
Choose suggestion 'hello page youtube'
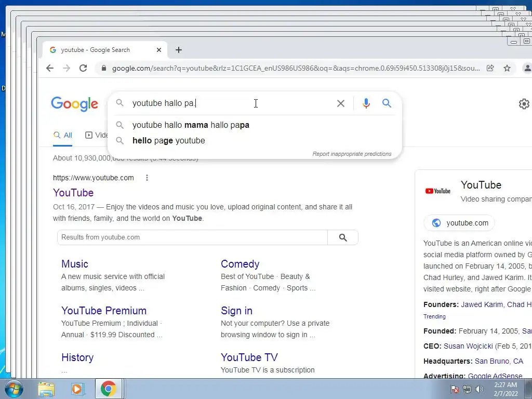pos(255,140)
